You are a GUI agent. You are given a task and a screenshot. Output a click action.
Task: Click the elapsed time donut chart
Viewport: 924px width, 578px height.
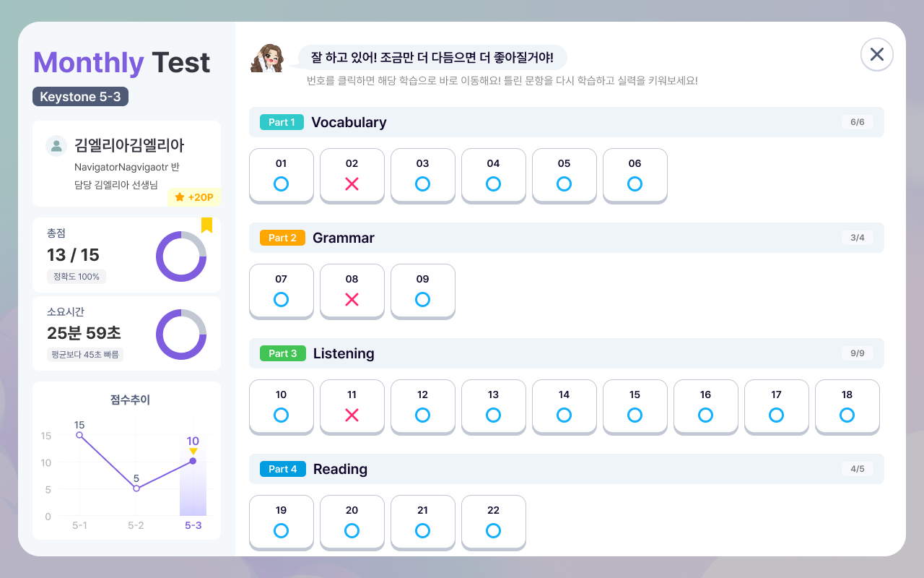(x=181, y=335)
